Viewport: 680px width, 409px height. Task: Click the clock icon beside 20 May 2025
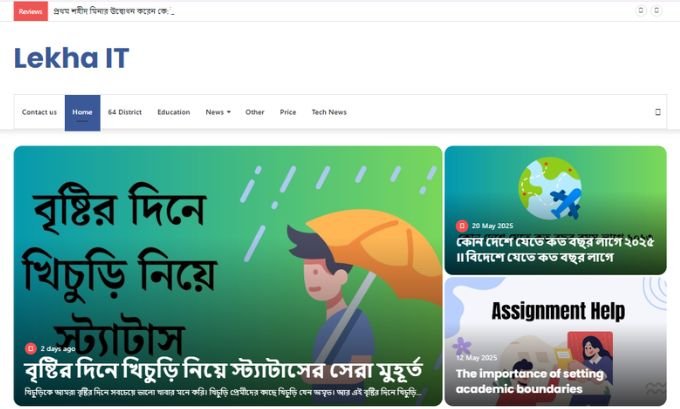(x=462, y=226)
